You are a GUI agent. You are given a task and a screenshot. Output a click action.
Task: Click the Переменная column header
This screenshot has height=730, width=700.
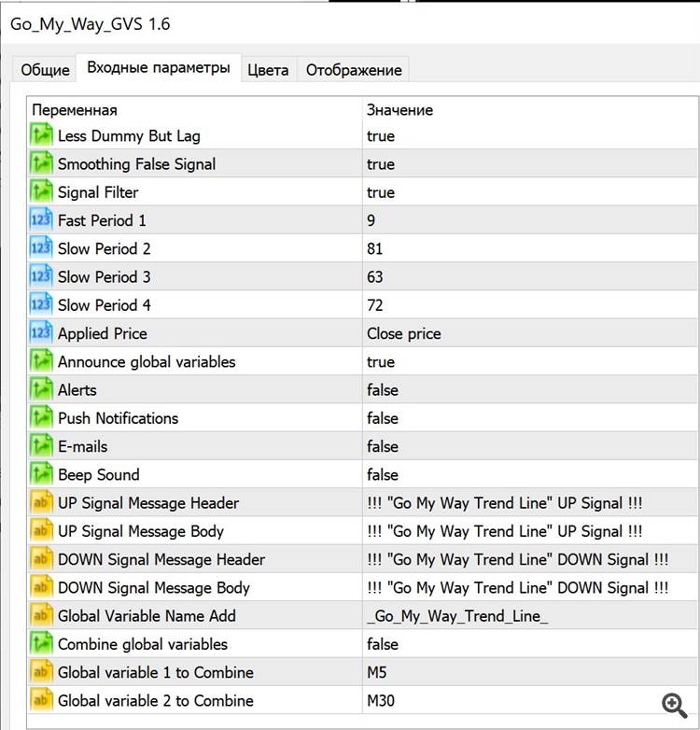[75, 110]
